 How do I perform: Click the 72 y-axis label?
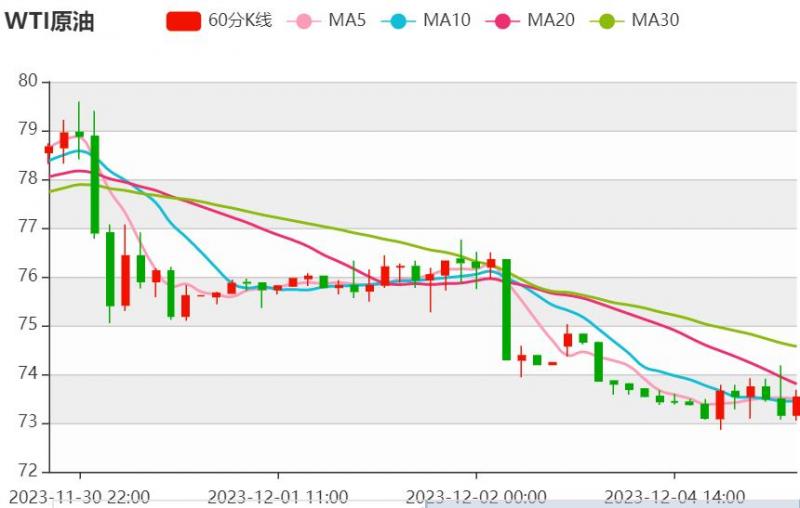click(28, 471)
